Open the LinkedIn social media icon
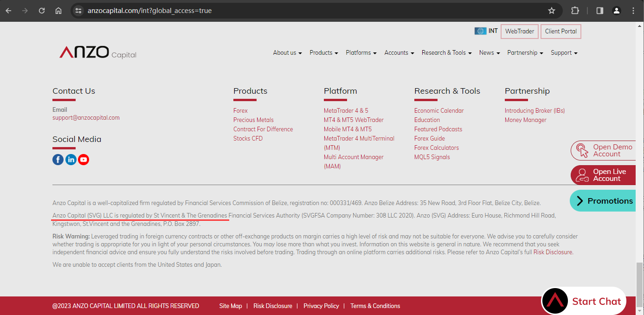Screen dimensions: 644x315 point(71,160)
